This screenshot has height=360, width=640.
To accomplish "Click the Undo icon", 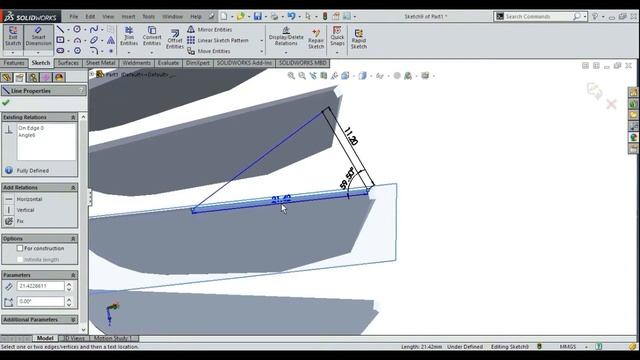I will 291,16.
